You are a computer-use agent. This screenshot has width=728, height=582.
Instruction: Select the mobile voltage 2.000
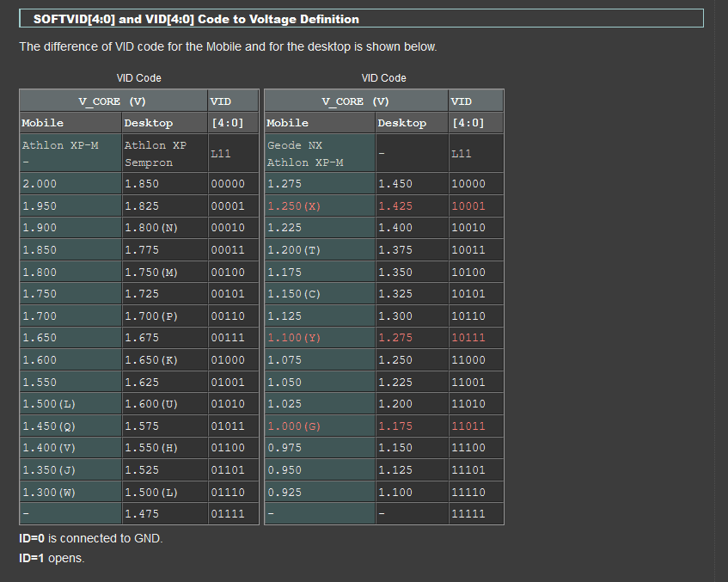point(40,184)
